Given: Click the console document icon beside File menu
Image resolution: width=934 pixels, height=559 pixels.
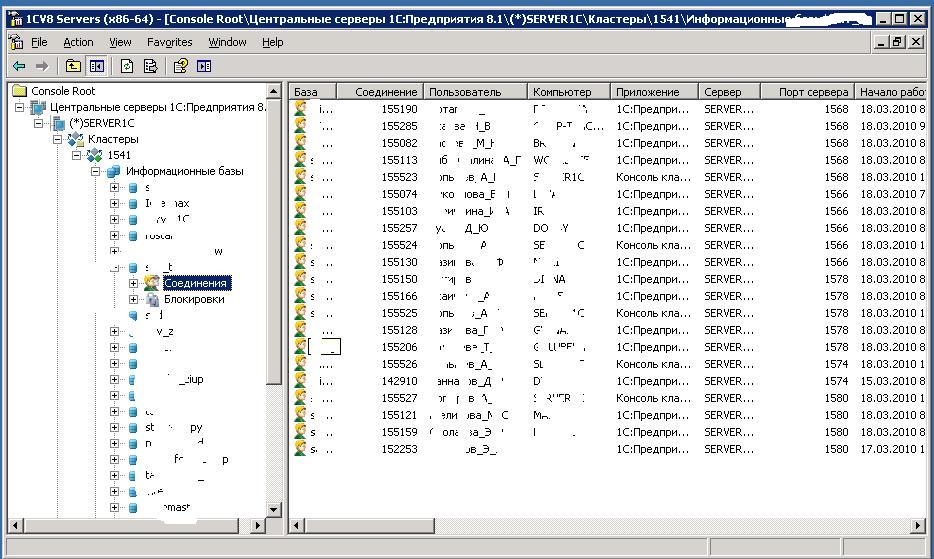Looking at the screenshot, I should 17,42.
